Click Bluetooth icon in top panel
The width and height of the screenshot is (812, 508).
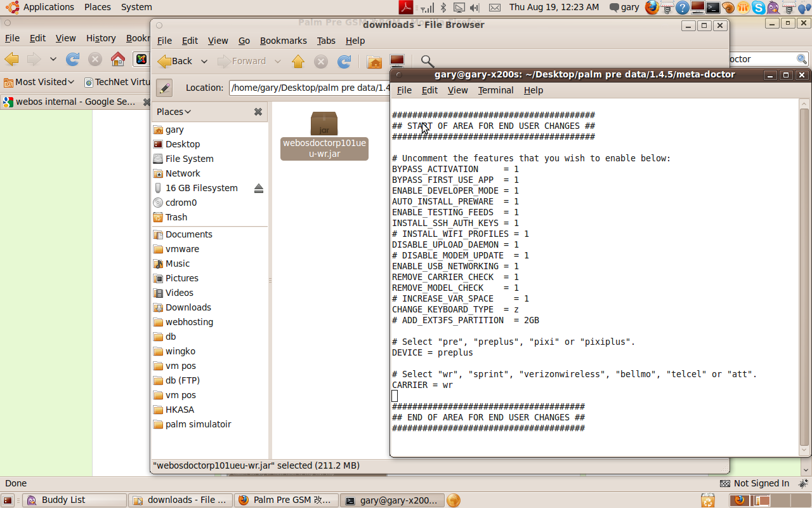pyautogui.click(x=443, y=7)
